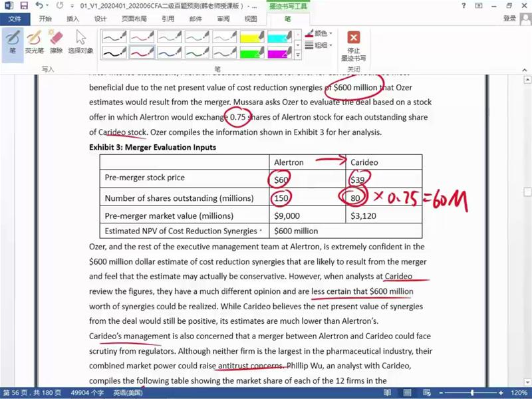
Task: Pick the thick blue pen in bottom row
Action: coord(170,53)
